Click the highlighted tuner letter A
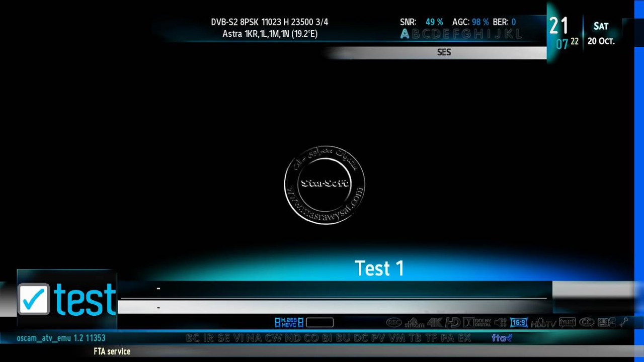This screenshot has width=644, height=362. click(405, 34)
